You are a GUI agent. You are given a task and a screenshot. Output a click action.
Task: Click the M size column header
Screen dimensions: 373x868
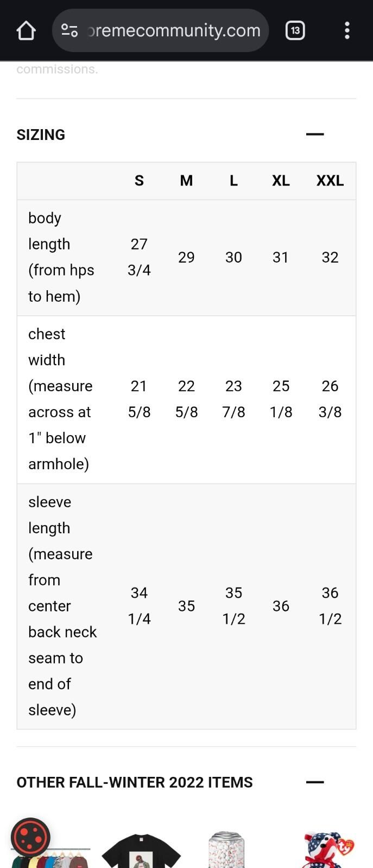186,181
